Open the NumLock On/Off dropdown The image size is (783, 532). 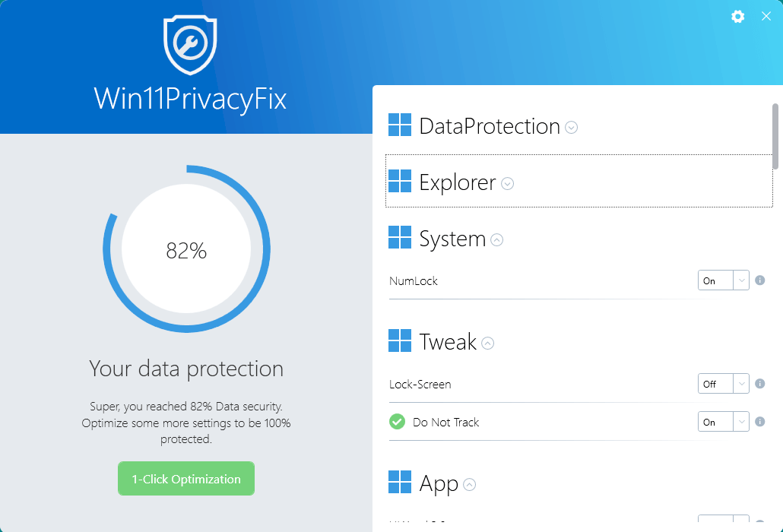click(724, 280)
